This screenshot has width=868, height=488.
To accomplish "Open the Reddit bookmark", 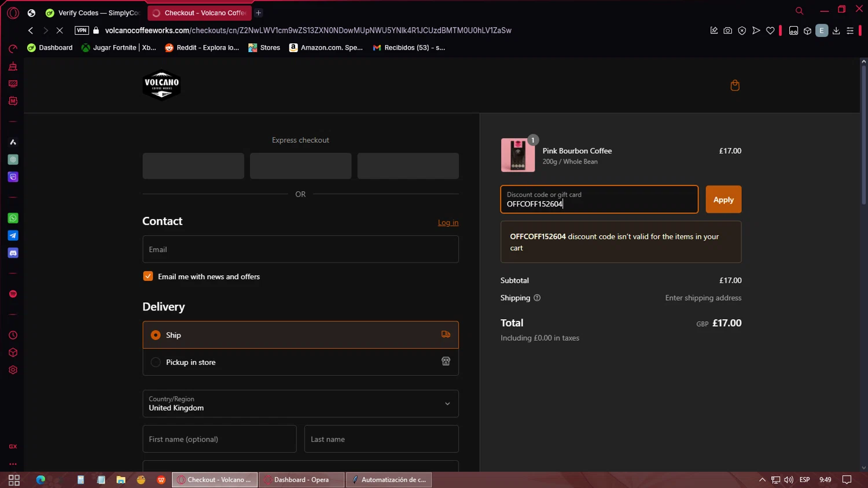I will [202, 47].
